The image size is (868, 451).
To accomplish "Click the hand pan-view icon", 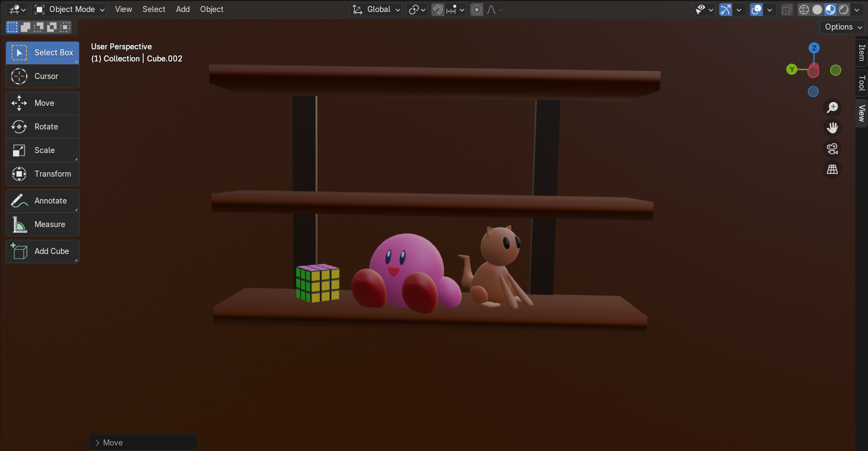I will click(x=832, y=128).
